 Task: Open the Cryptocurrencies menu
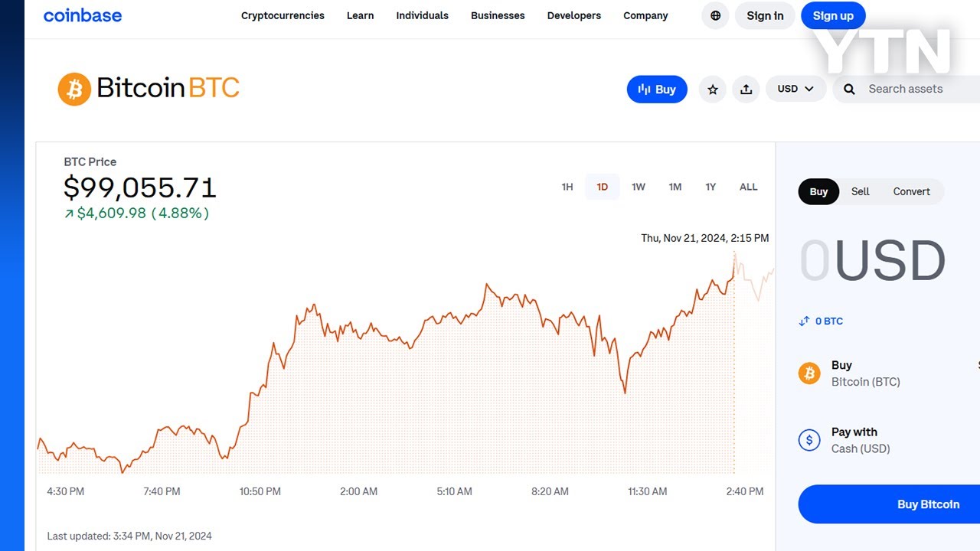coord(283,15)
